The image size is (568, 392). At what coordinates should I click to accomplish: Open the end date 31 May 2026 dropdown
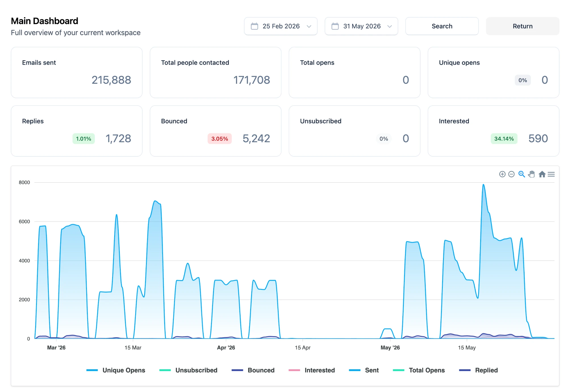click(x=361, y=26)
